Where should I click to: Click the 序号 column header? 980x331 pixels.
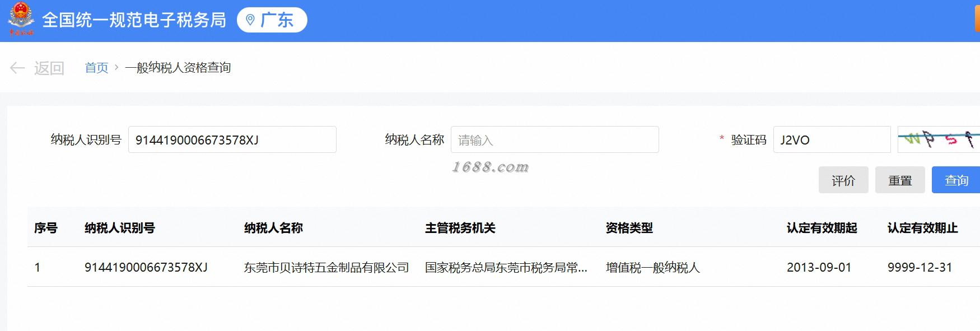click(46, 228)
